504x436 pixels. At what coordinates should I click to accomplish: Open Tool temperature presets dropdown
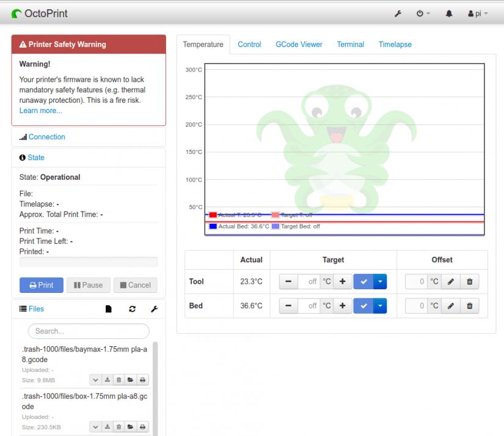(380, 281)
